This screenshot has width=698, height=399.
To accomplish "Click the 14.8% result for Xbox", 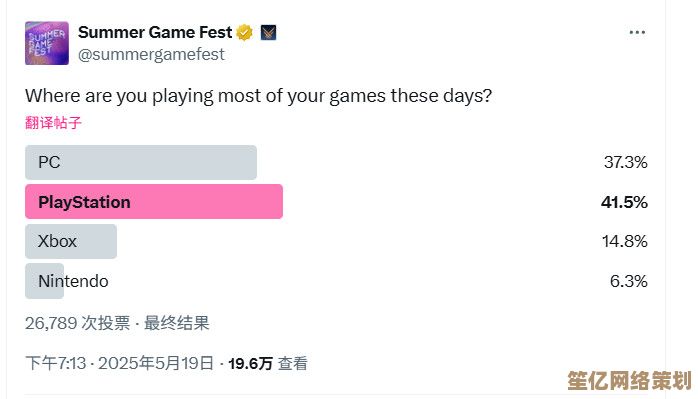I will 625,241.
